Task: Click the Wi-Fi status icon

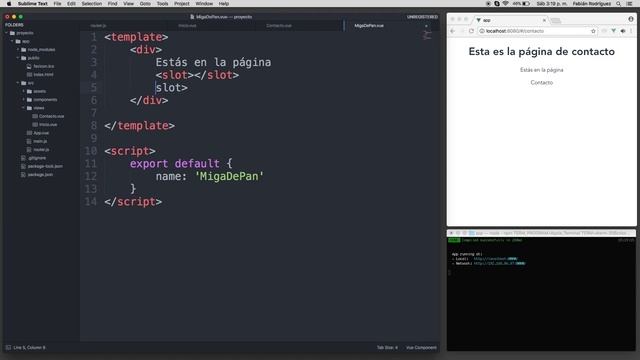Action: pyautogui.click(x=505, y=4)
